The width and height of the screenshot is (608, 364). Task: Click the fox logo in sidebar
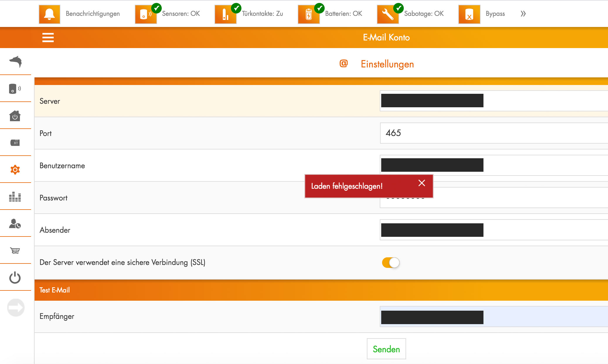16,62
